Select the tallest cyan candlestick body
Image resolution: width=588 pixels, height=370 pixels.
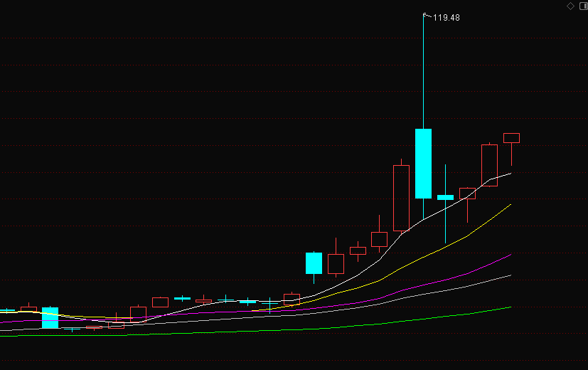click(424, 163)
